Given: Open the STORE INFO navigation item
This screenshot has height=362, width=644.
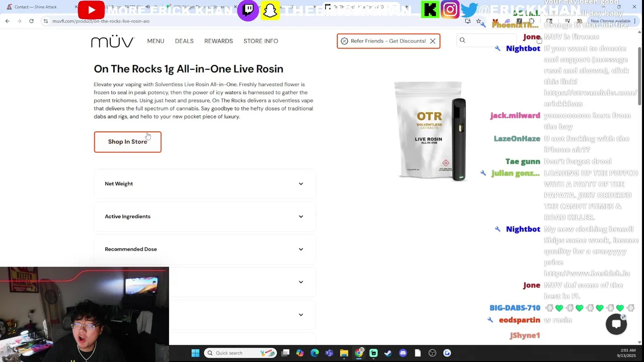Looking at the screenshot, I should pos(261,41).
